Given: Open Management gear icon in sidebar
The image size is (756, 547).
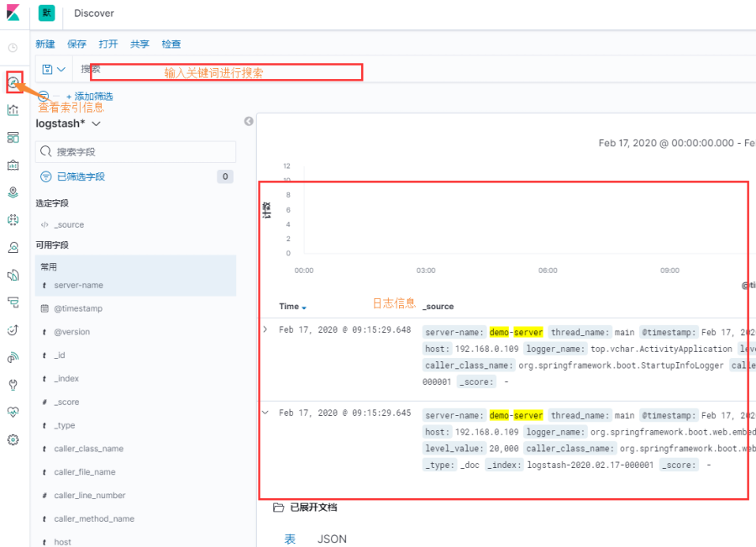Looking at the screenshot, I should point(13,439).
